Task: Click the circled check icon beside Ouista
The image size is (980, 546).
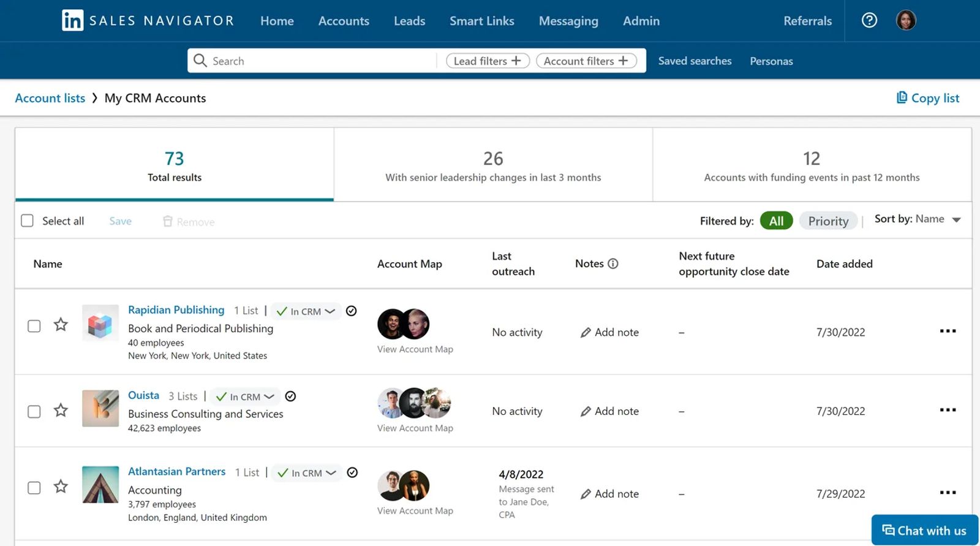Action: (x=290, y=396)
